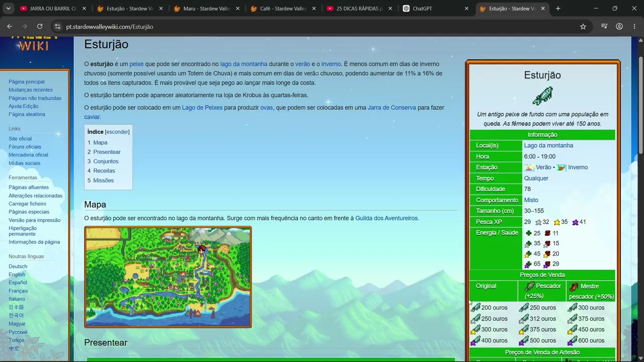This screenshot has width=644, height=362.
Task: Open the Site oficial sidebar link
Action: [x=20, y=139]
